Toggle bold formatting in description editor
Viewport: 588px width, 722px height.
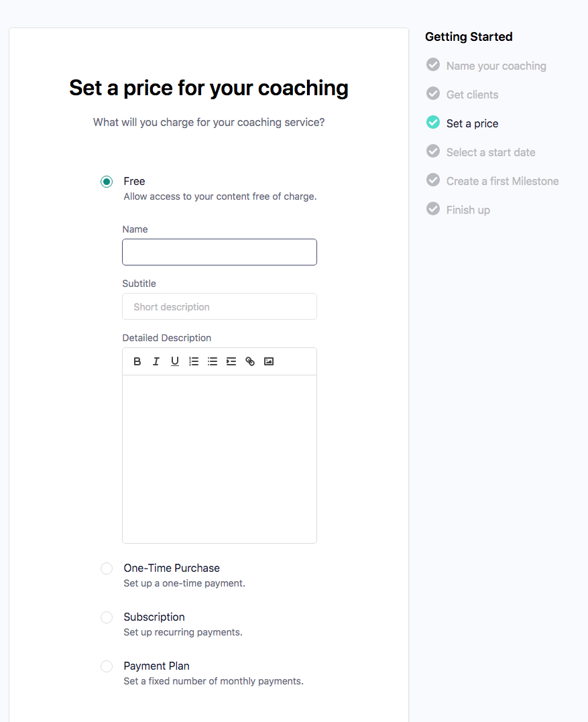tap(137, 361)
